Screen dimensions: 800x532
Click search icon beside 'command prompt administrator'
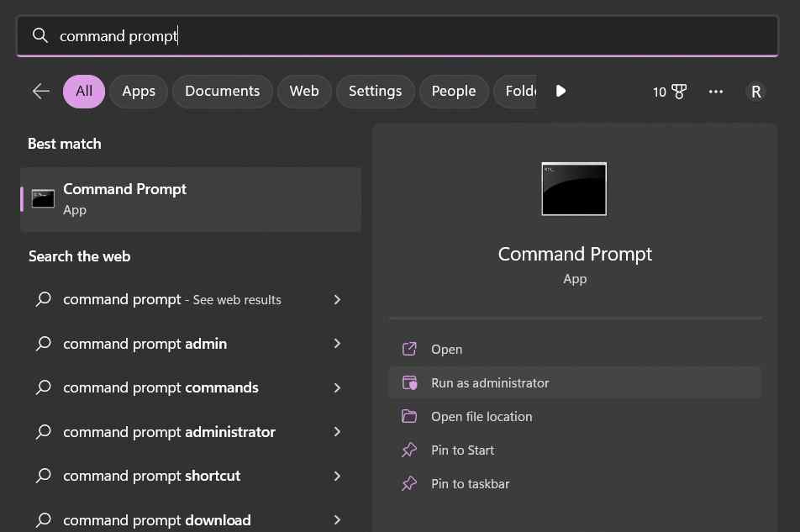coord(44,432)
